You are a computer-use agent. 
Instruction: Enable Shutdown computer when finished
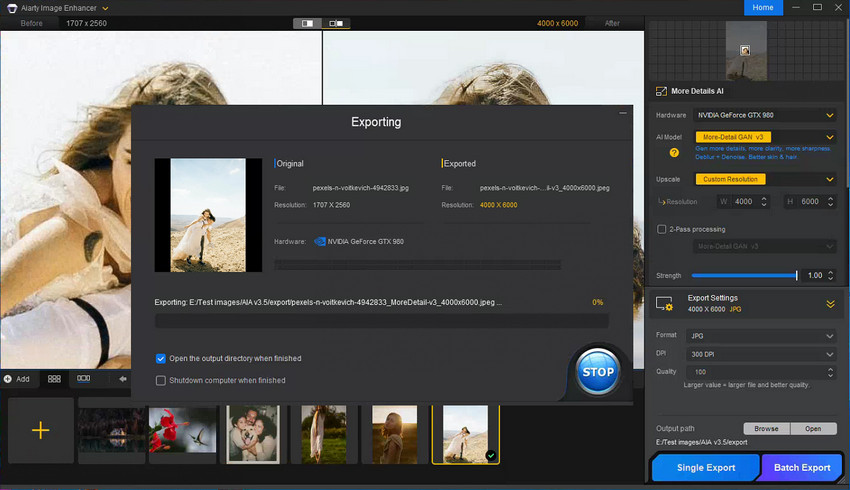tap(161, 380)
